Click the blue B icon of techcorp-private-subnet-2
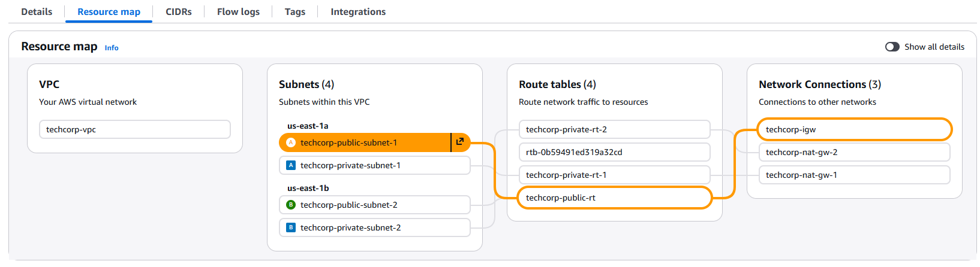 tap(291, 227)
